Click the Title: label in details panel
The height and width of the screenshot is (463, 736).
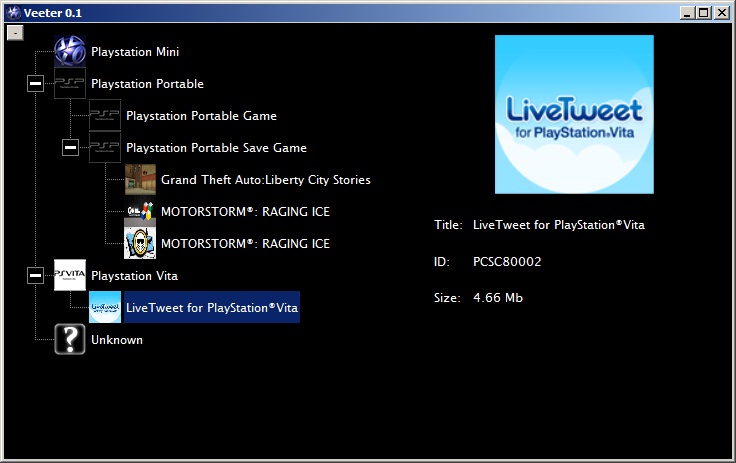(x=448, y=225)
